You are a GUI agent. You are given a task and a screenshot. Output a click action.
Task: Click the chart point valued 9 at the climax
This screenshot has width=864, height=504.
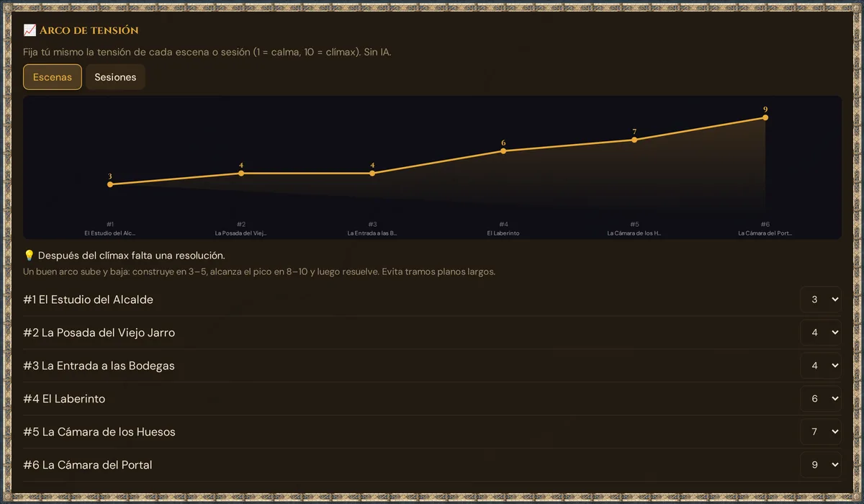pyautogui.click(x=765, y=117)
